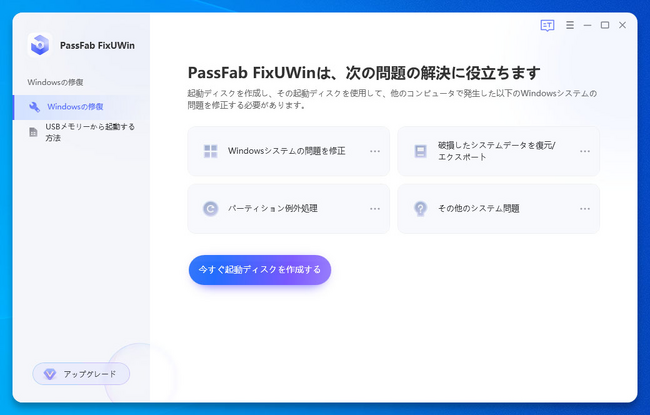Expand ellipsis on その他のシステム問題 card
The image size is (650, 415).
(585, 208)
